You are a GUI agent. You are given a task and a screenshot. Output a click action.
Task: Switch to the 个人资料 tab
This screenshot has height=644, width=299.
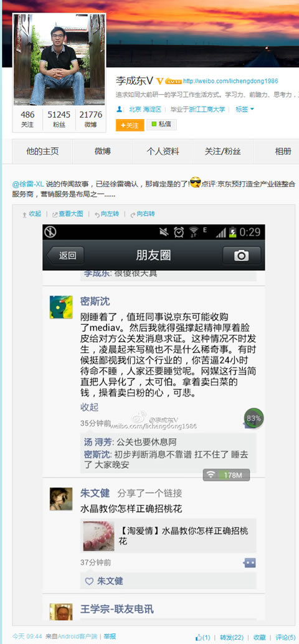[163, 151]
